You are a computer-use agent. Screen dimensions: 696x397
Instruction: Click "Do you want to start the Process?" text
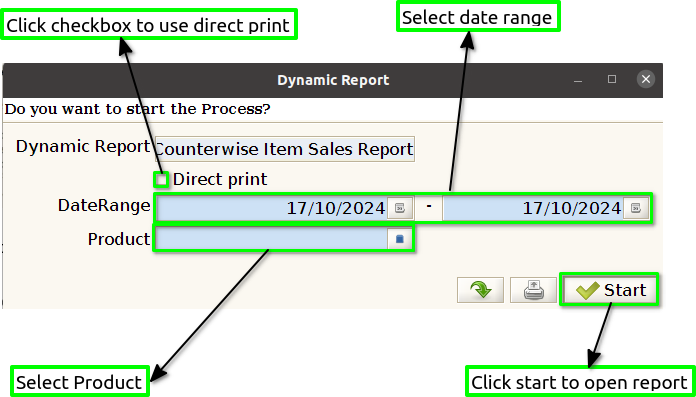point(137,109)
